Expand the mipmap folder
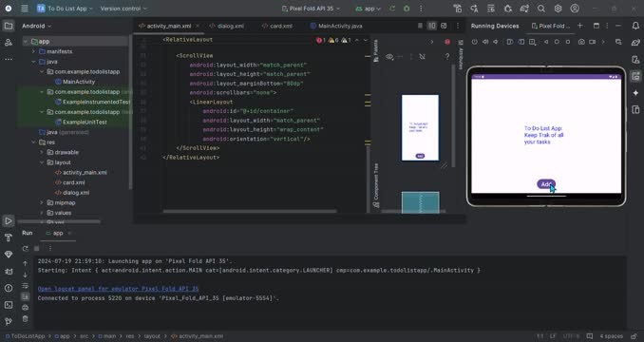 42,202
